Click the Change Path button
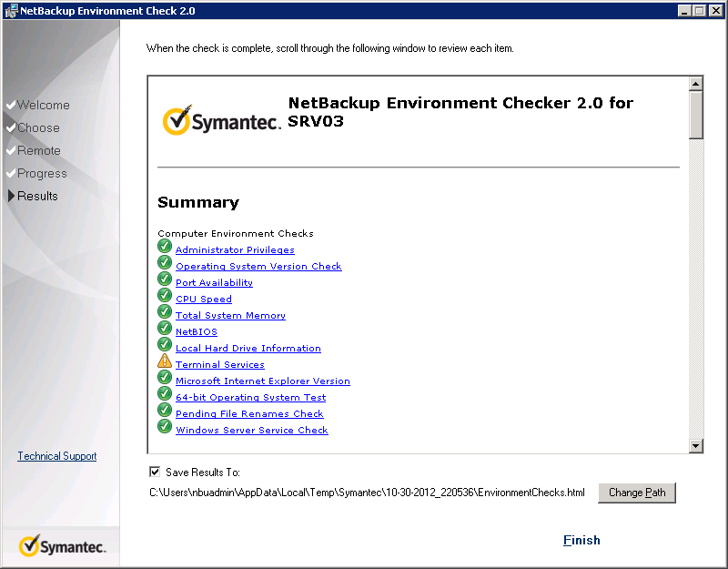 636,493
